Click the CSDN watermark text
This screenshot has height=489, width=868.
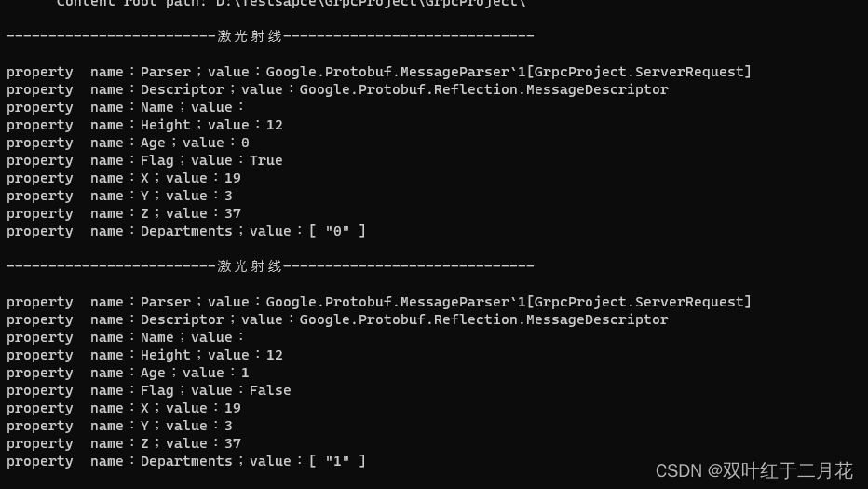pyautogui.click(x=754, y=470)
